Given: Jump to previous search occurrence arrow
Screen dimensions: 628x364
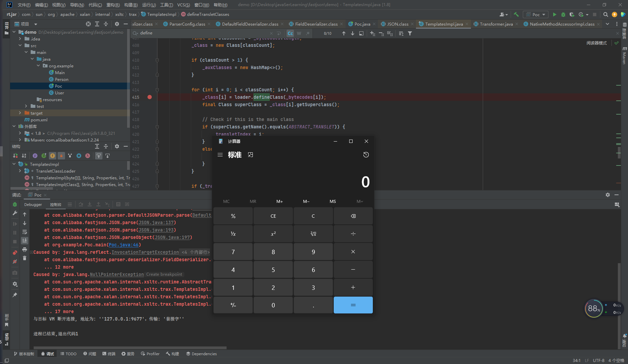Looking at the screenshot, I should (343, 33).
